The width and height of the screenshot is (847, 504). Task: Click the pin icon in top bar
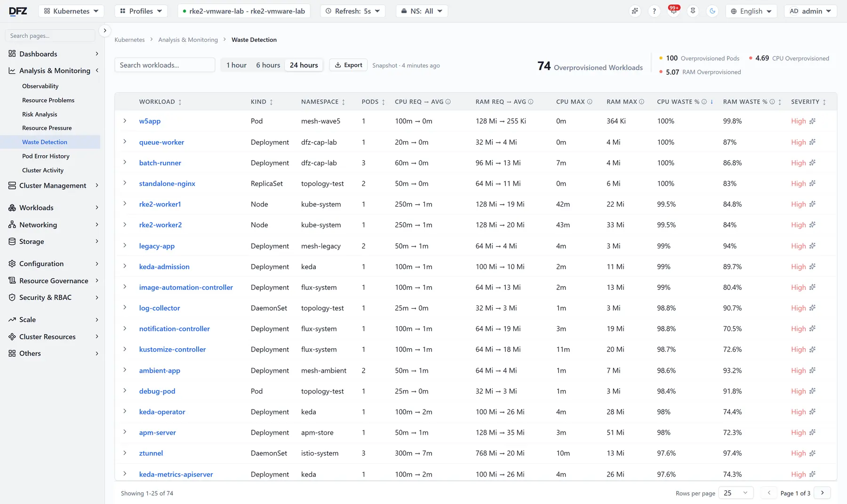tap(693, 11)
